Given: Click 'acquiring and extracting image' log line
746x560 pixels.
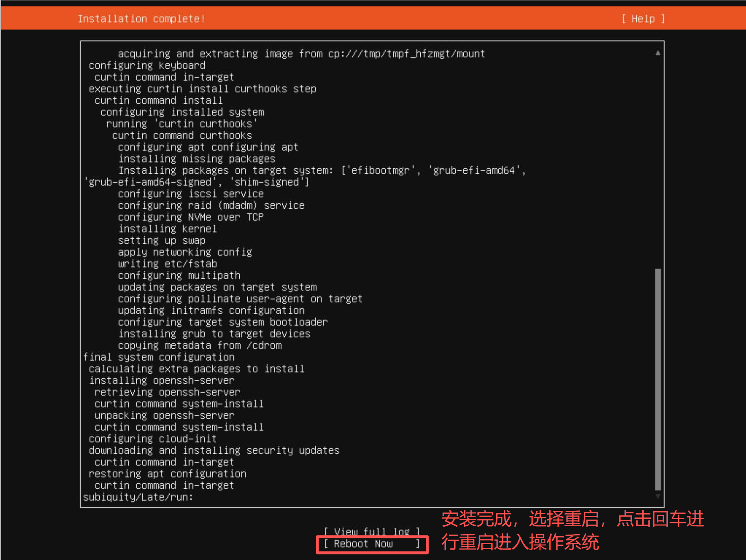Looking at the screenshot, I should pyautogui.click(x=301, y=54).
